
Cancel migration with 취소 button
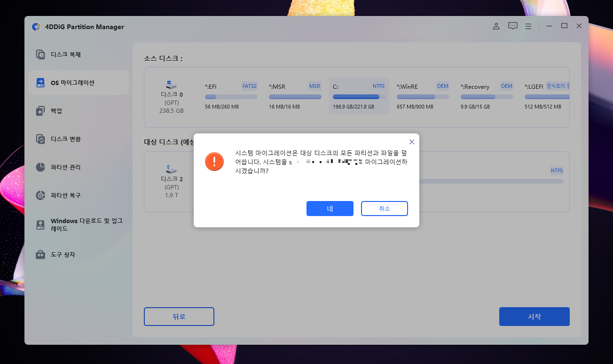click(385, 209)
